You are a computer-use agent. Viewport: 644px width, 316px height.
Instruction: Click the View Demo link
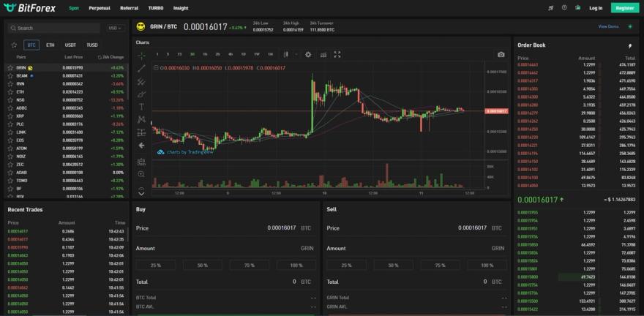click(x=608, y=26)
